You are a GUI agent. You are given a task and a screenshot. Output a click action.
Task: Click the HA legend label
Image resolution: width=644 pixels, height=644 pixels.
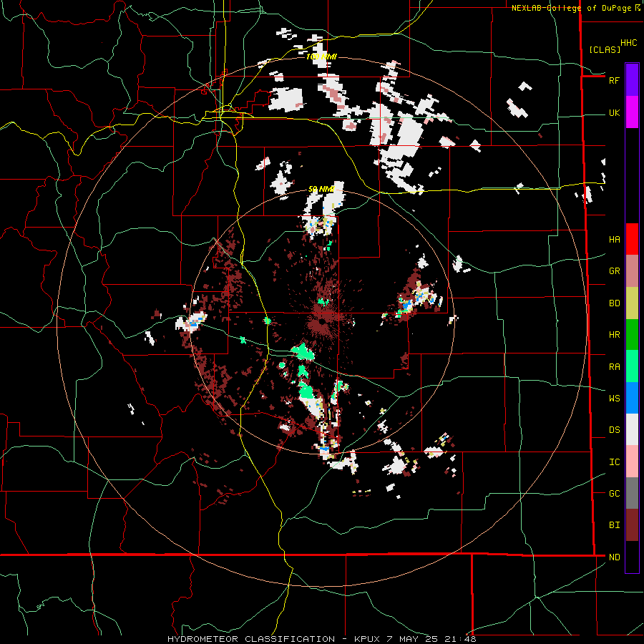tap(614, 240)
